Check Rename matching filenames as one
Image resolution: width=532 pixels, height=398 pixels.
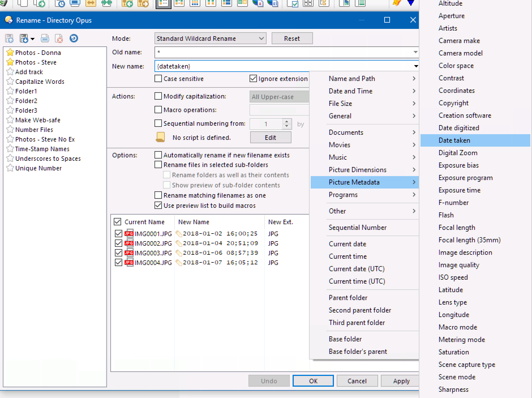coord(158,195)
